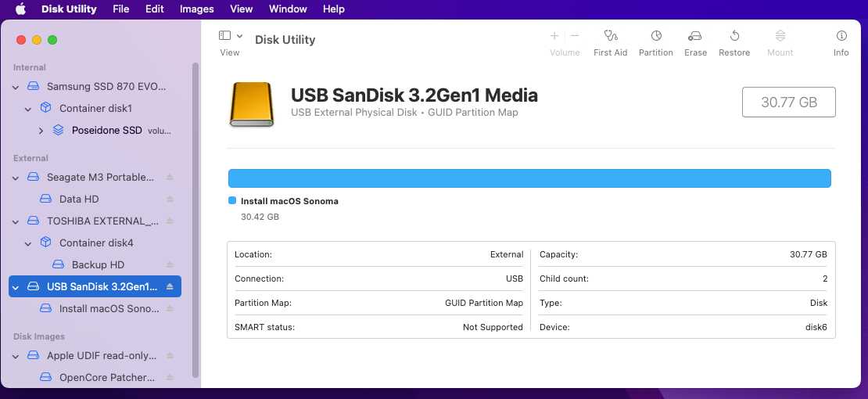Open the Images menu
This screenshot has width=868, height=399.
196,9
